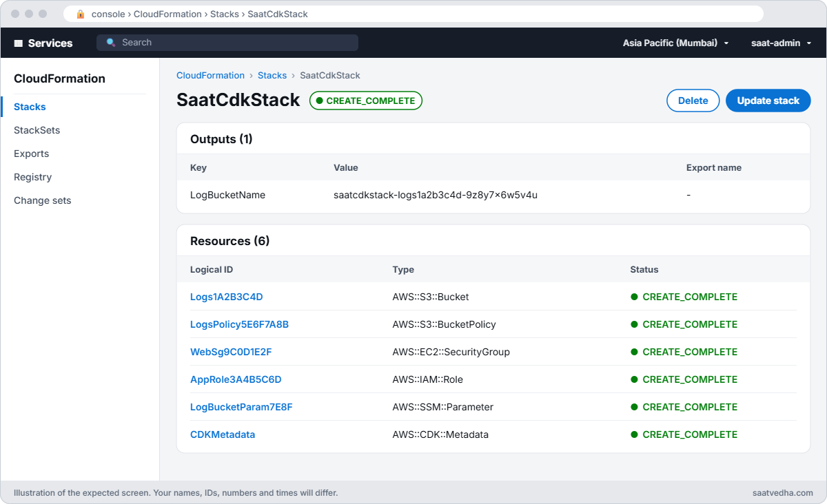Screen dimensions: 827x504
Task: Click the AWS::S3::BucketPolicy type cell
Action: [x=444, y=324]
